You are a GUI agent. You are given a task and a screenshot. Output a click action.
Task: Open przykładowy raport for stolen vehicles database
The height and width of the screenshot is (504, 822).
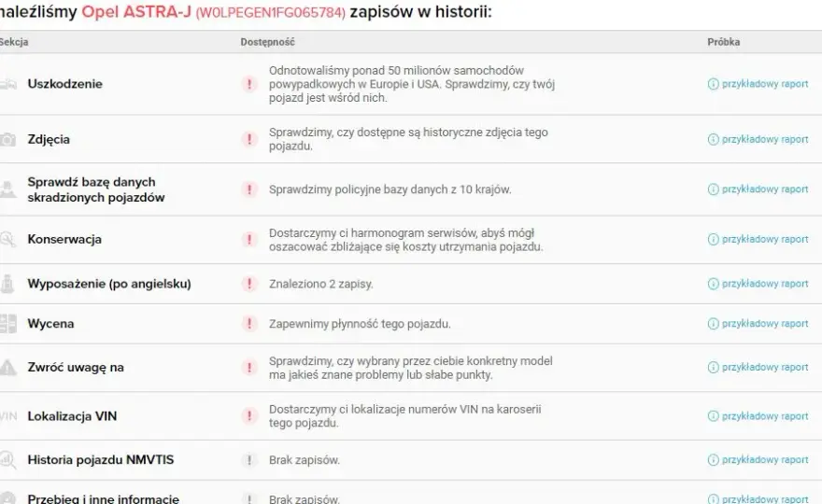coord(758,189)
